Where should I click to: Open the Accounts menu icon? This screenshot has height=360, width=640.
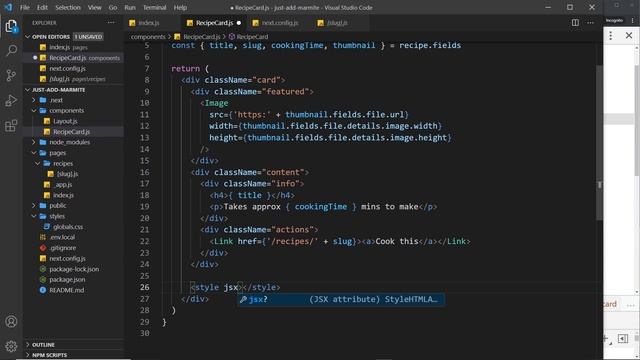click(x=11, y=322)
